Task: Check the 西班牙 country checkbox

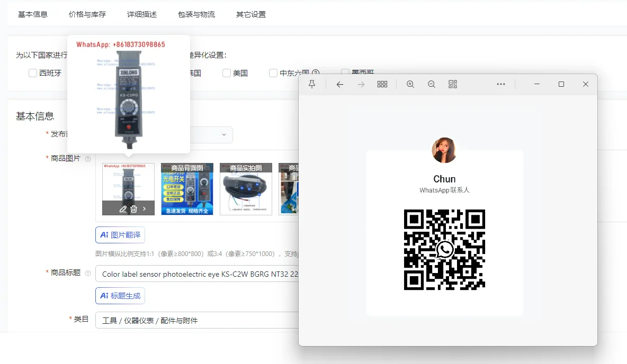Action: [x=32, y=73]
